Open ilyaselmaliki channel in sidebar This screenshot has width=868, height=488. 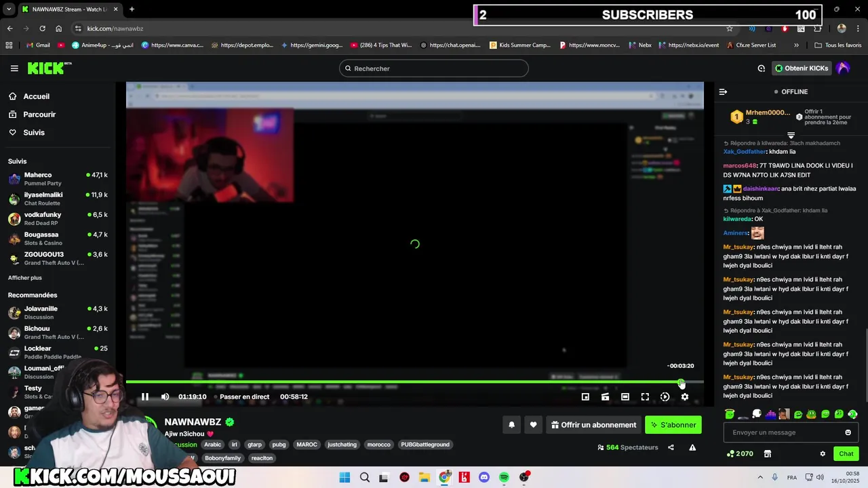pyautogui.click(x=58, y=199)
